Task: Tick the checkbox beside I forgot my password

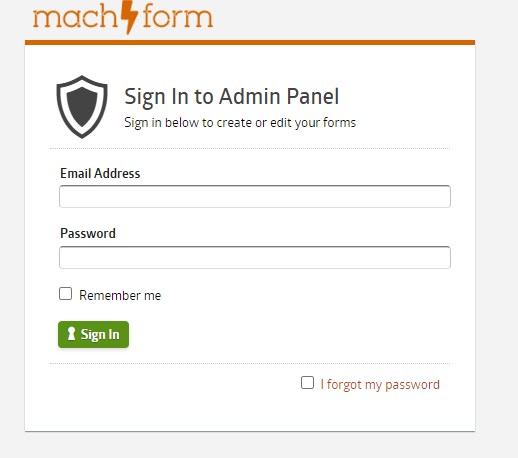Action: [x=307, y=383]
